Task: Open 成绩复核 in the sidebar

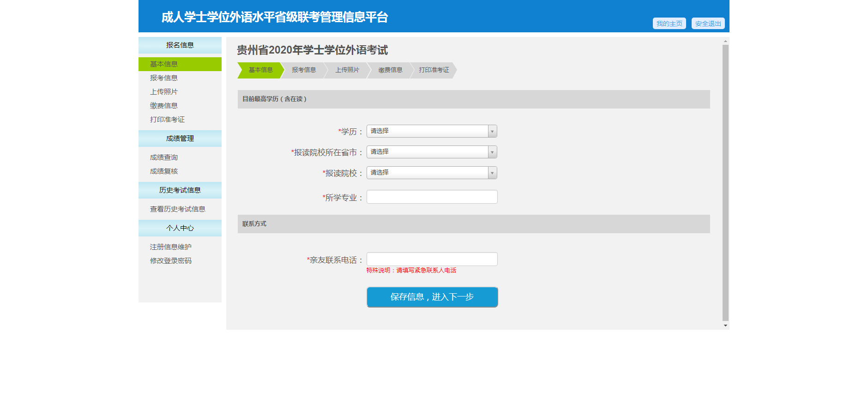Action: tap(164, 171)
